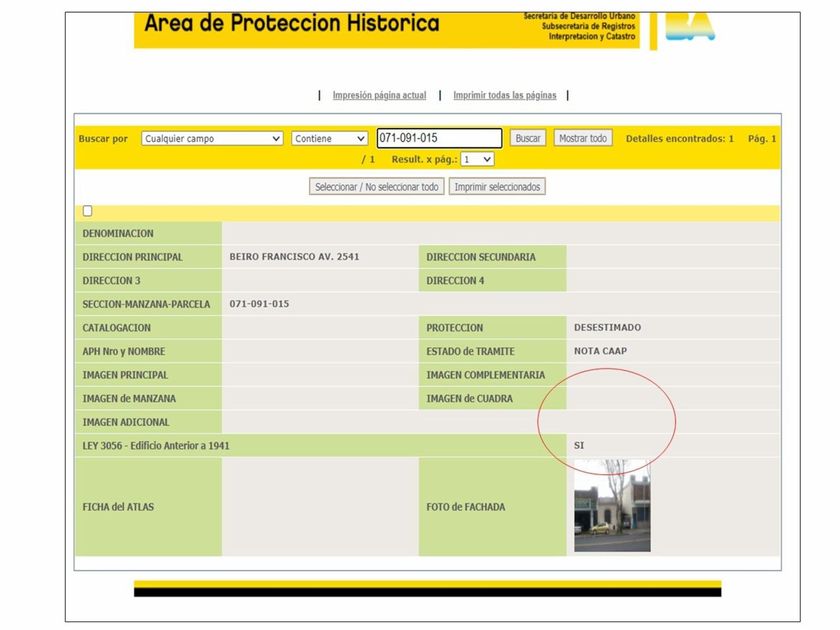Click the 'Detalles encontrados: 1' text
The height and width of the screenshot is (630, 840).
679,139
